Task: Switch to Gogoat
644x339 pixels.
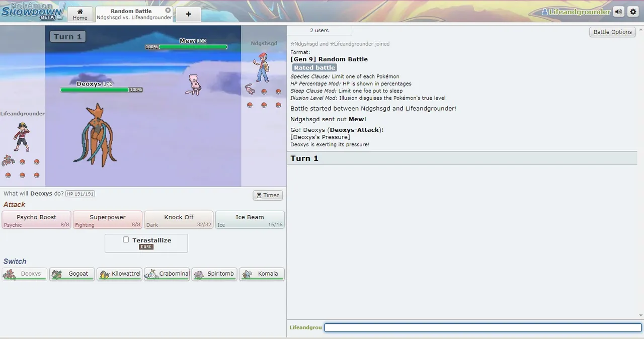Action: coord(72,274)
